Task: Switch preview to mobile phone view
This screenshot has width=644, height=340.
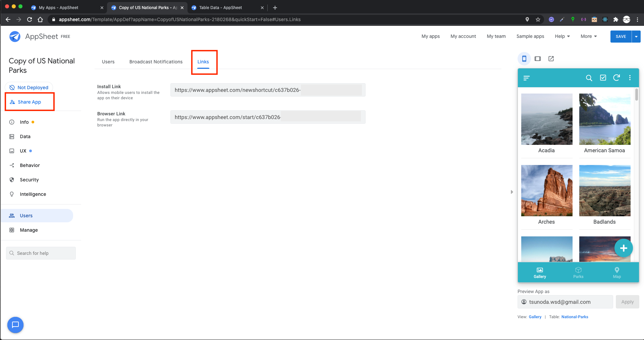Action: click(x=524, y=59)
